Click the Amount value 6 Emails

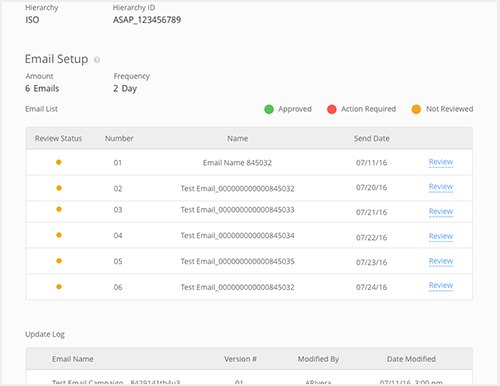tap(42, 88)
